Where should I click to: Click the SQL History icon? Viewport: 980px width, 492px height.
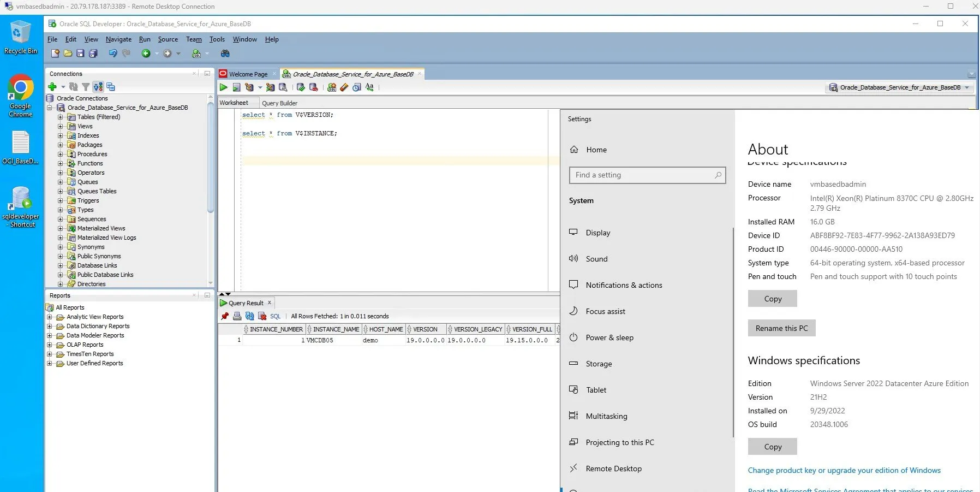(356, 87)
